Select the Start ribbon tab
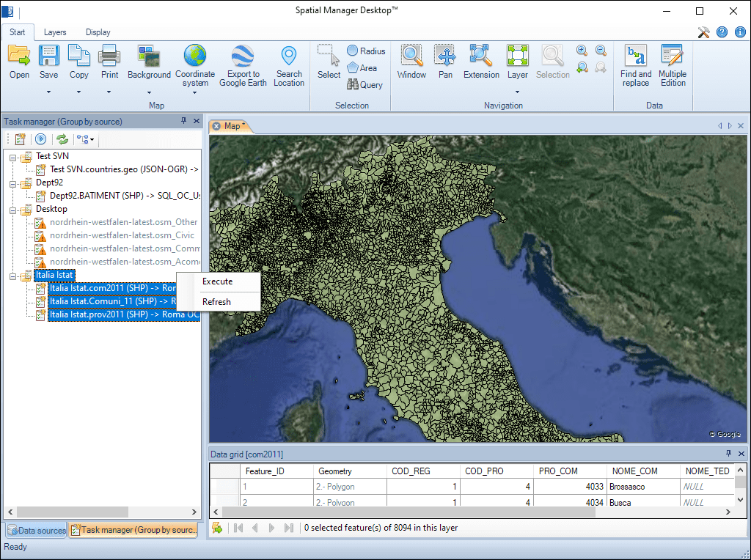This screenshot has width=751, height=560. coord(18,32)
